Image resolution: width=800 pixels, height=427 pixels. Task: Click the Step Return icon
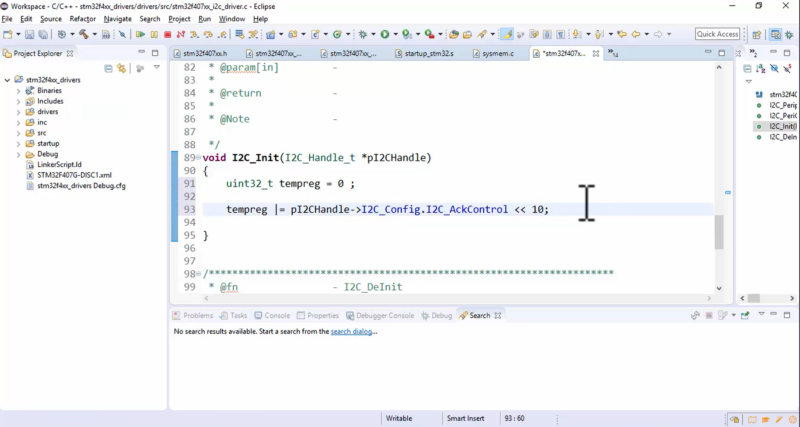222,34
